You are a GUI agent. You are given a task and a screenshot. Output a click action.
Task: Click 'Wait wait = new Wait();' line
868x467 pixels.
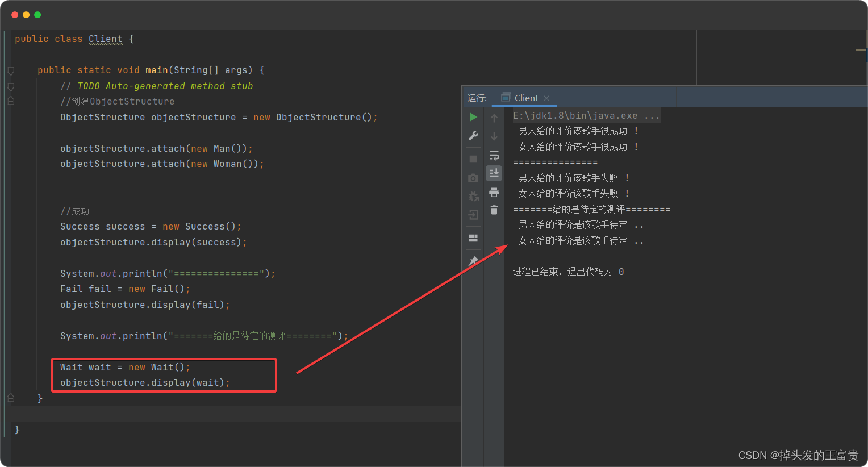click(125, 368)
